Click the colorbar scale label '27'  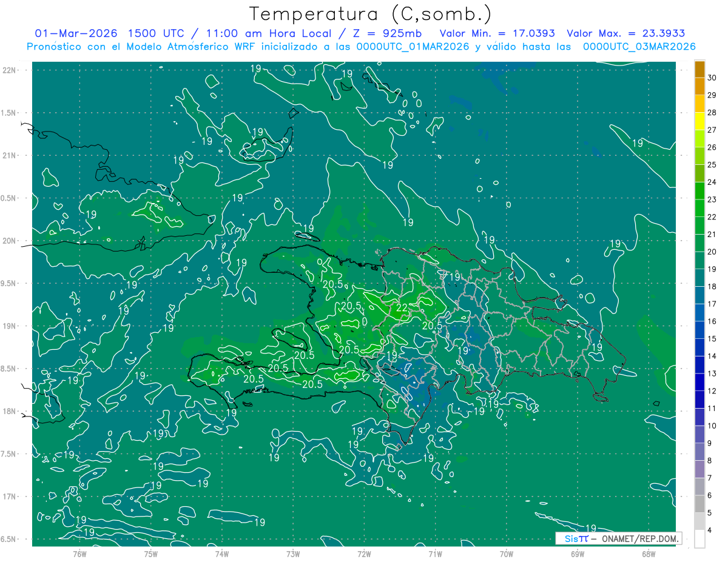coord(712,130)
